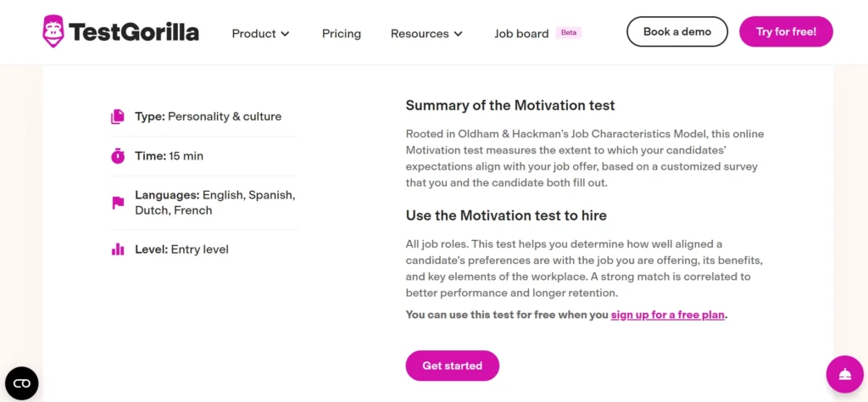
Task: Click the document icon beside Type
Action: click(x=118, y=117)
